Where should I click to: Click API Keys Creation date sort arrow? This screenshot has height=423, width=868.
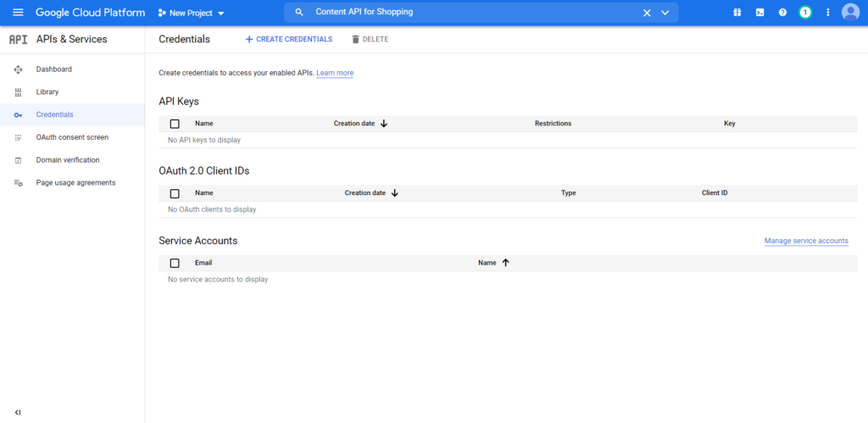384,124
